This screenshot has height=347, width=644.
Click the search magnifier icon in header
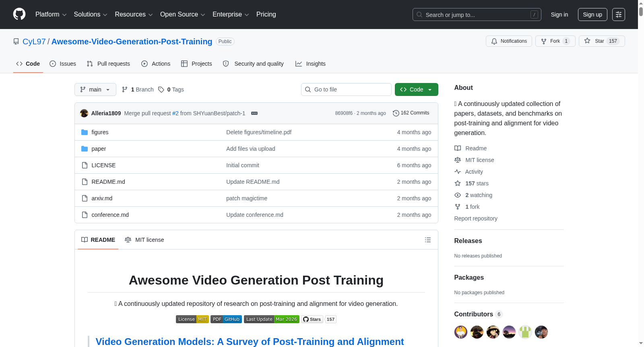pos(419,15)
